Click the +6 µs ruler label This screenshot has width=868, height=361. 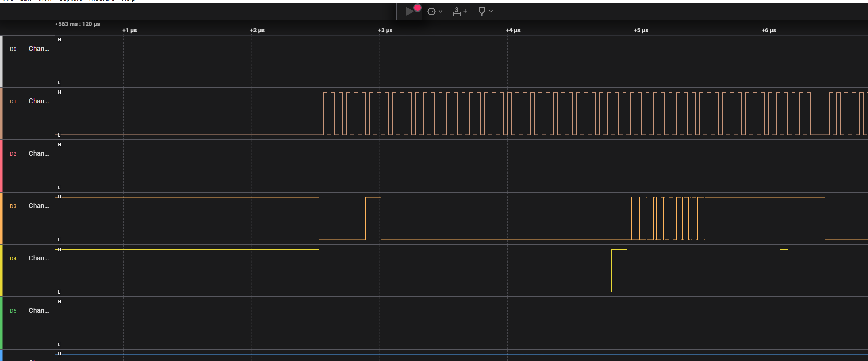pyautogui.click(x=769, y=30)
